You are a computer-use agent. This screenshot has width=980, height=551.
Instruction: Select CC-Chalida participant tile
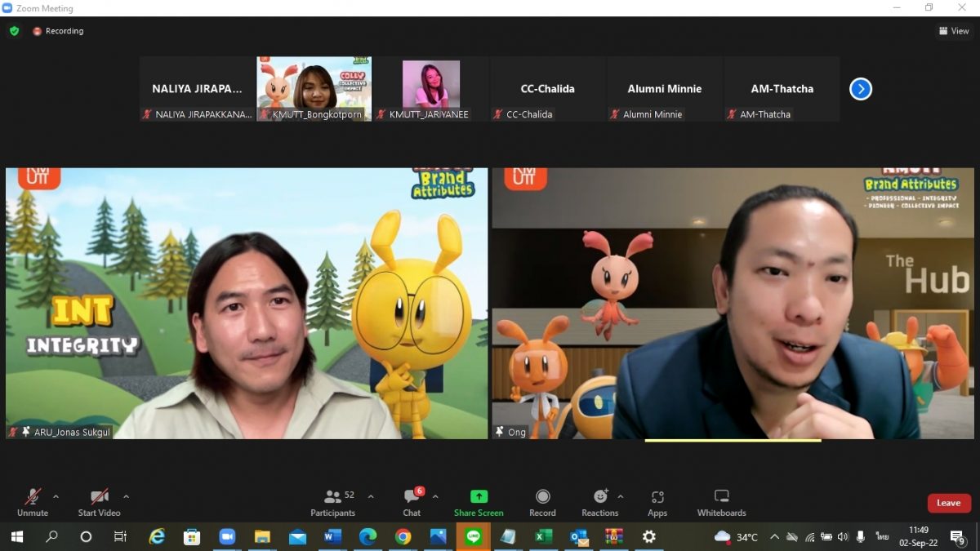click(548, 89)
